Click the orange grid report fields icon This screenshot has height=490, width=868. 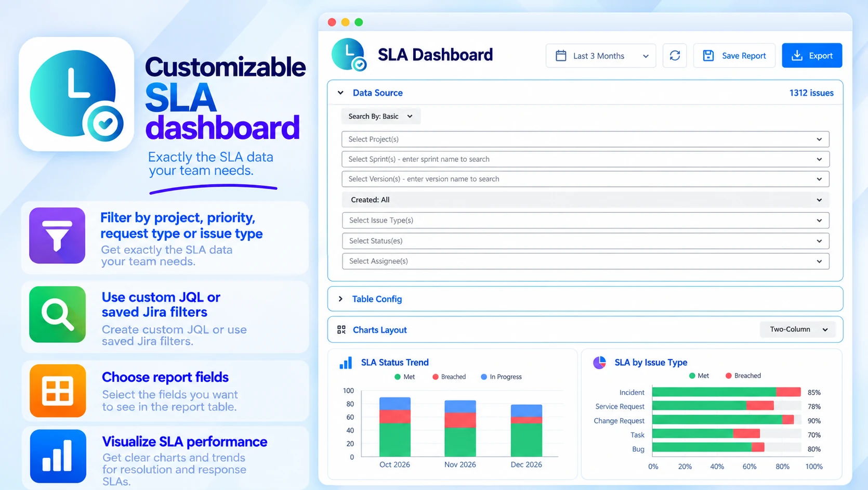58,391
